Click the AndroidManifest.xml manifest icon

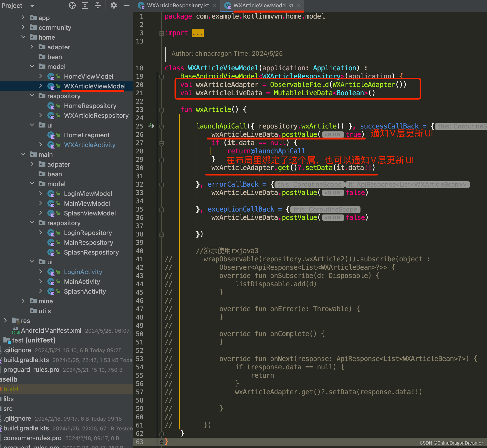(16, 330)
